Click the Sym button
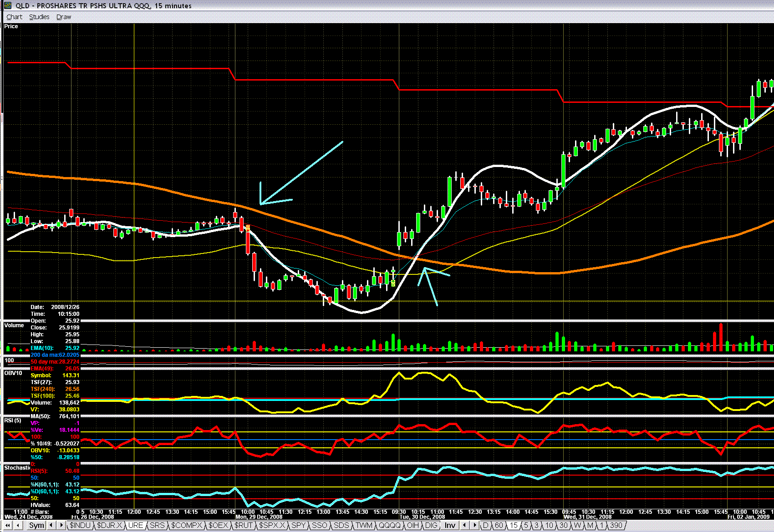 (x=36, y=525)
